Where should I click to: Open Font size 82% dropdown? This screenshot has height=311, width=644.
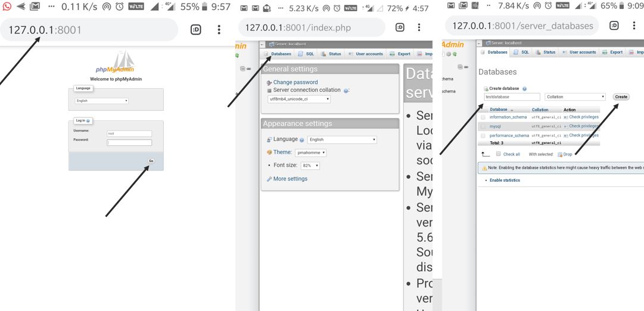310,166
